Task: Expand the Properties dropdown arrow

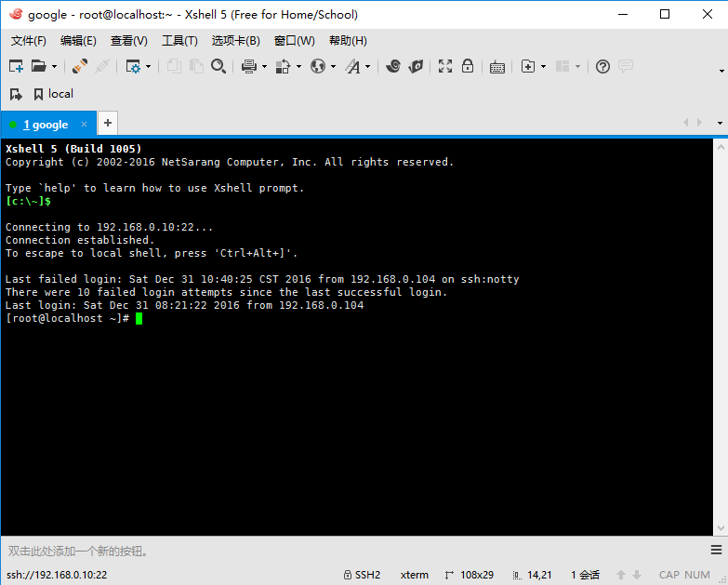Action: pyautogui.click(x=149, y=67)
